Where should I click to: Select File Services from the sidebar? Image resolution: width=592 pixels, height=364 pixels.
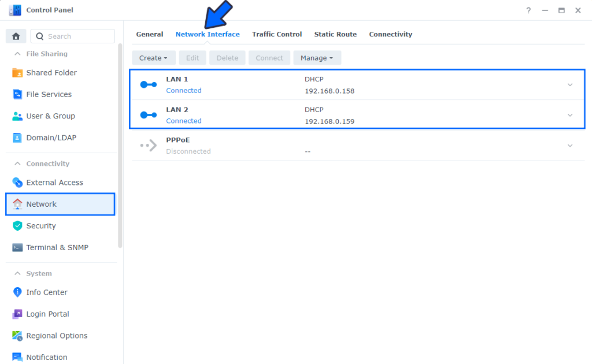pos(49,94)
